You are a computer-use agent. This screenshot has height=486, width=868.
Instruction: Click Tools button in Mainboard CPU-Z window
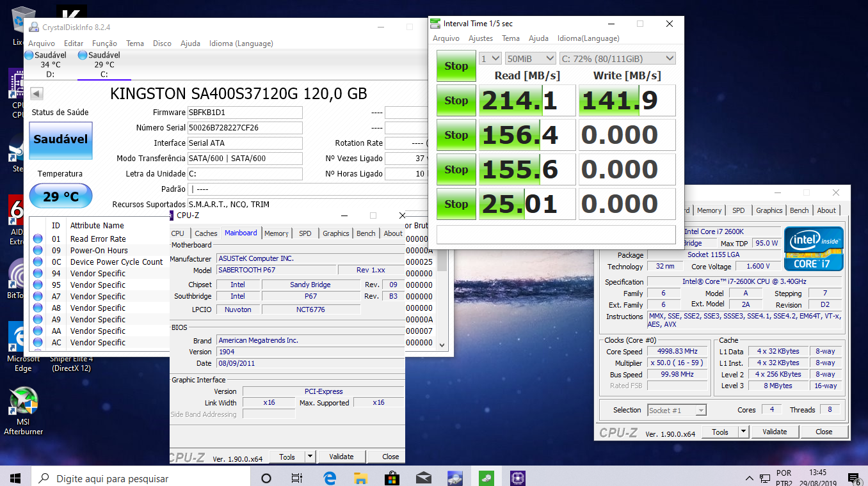(287, 457)
